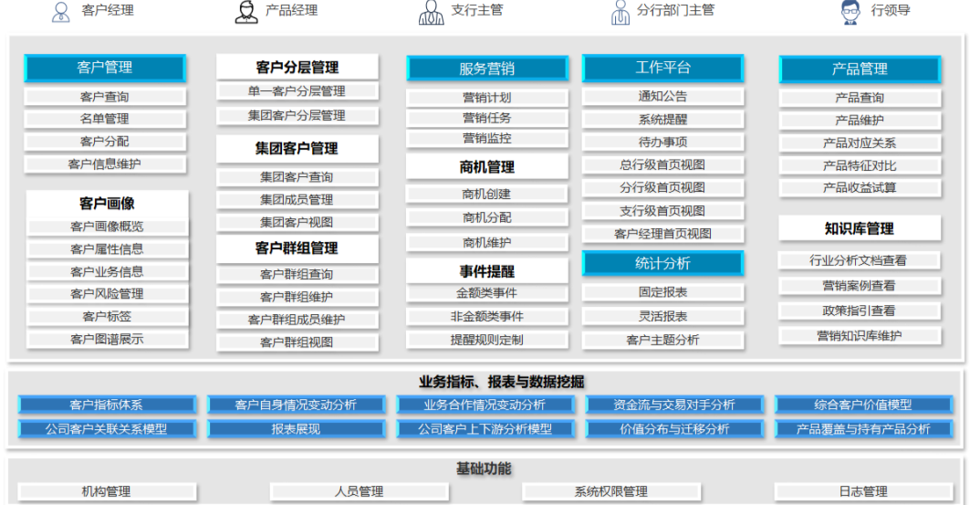Select 营销监控 under 服务营销
This screenshot has height=505, width=980.
(x=486, y=139)
